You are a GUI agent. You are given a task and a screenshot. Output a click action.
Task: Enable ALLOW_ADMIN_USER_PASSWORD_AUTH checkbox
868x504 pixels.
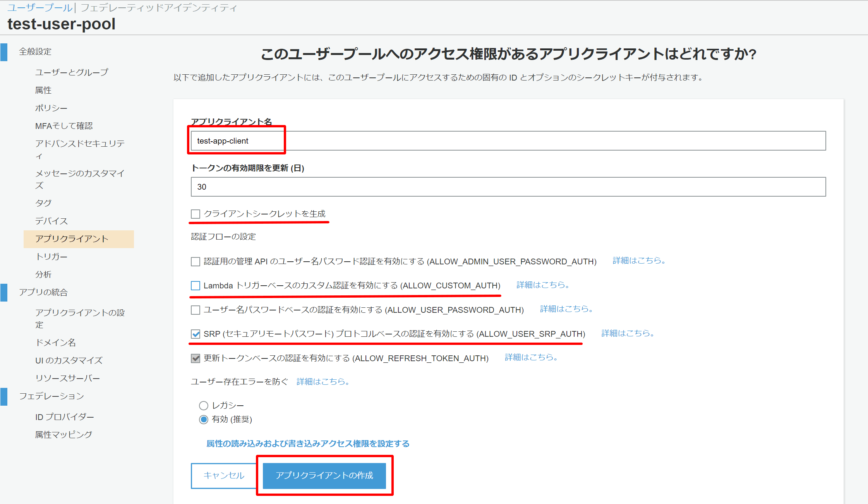196,262
